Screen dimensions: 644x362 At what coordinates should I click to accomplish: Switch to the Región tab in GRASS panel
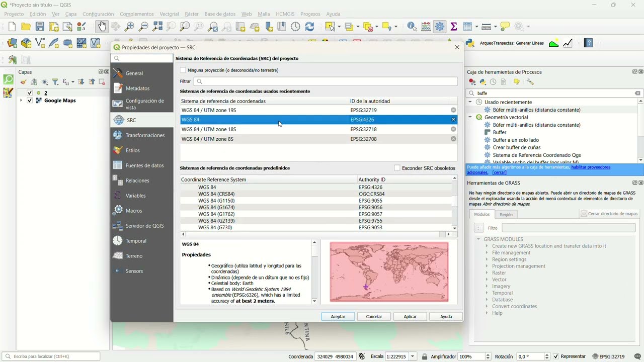tap(506, 214)
